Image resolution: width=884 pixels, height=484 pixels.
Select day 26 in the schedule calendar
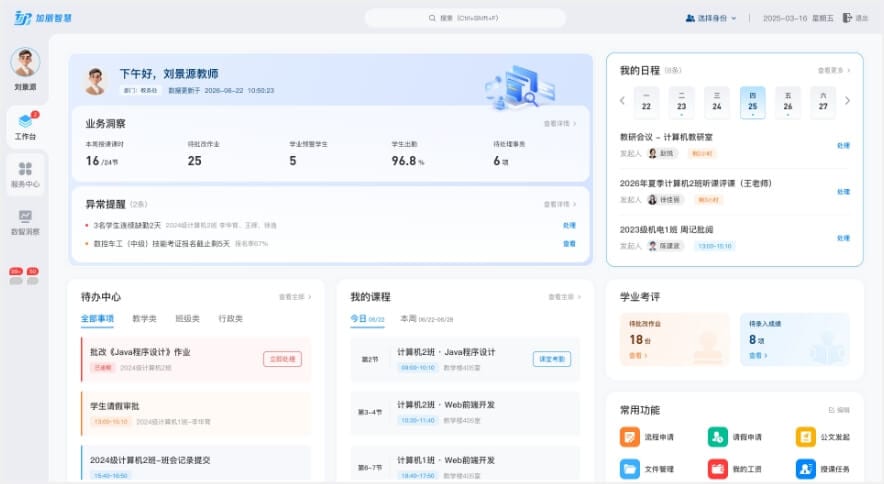(x=788, y=102)
